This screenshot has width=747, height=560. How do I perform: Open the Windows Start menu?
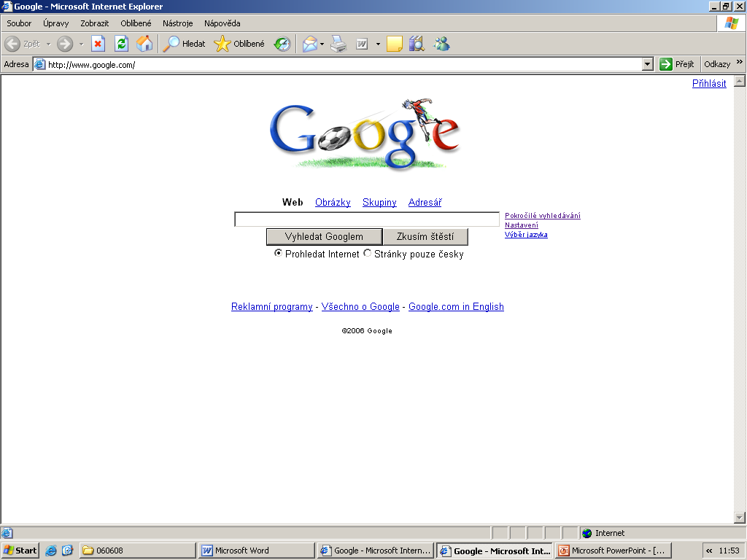[20, 551]
